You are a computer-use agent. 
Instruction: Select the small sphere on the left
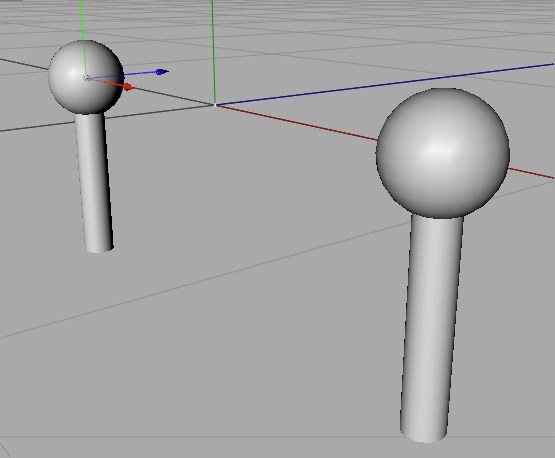[86, 77]
